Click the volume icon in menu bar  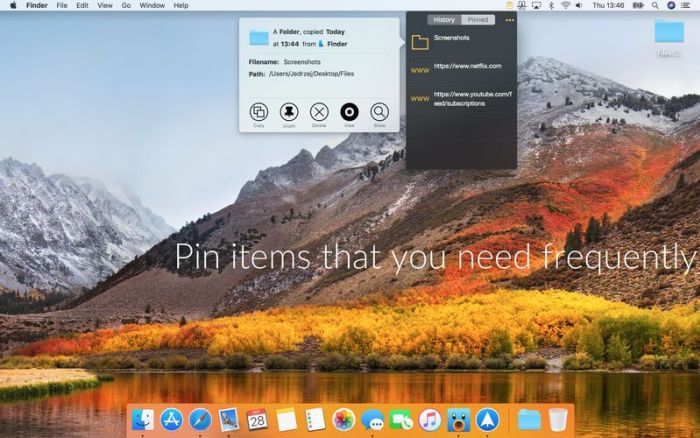click(579, 5)
